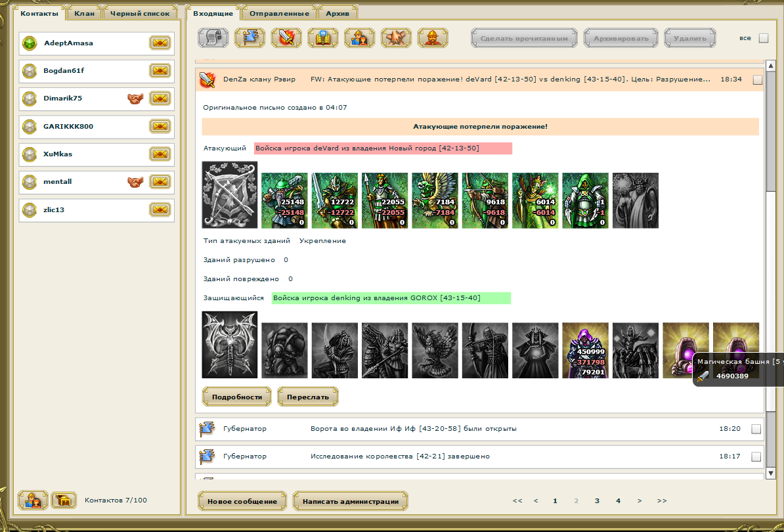Screen dimensions: 784x532
Task: Click the treasure chest icon below contacts
Action: click(64, 500)
